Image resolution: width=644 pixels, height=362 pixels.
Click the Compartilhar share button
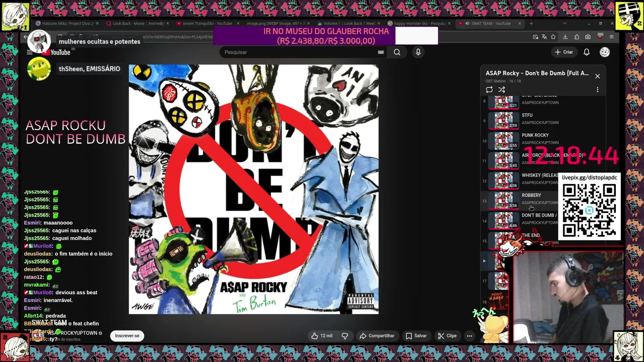(377, 336)
